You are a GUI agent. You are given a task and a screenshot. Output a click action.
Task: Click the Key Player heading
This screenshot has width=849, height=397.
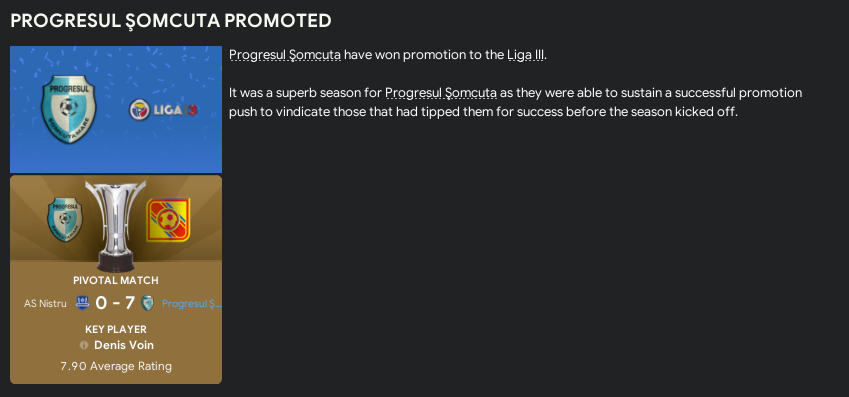coord(116,329)
